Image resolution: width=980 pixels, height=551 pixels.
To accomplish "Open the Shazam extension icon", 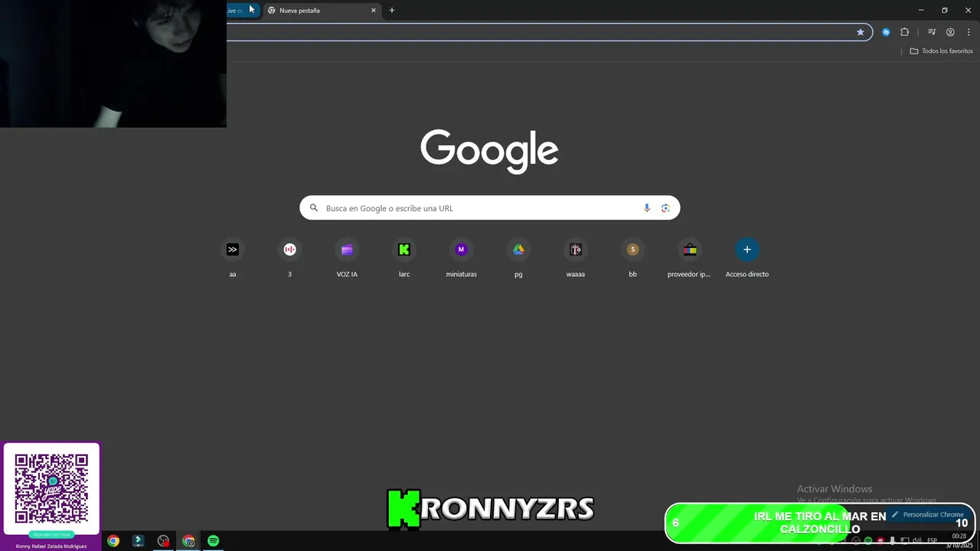I will click(x=886, y=32).
